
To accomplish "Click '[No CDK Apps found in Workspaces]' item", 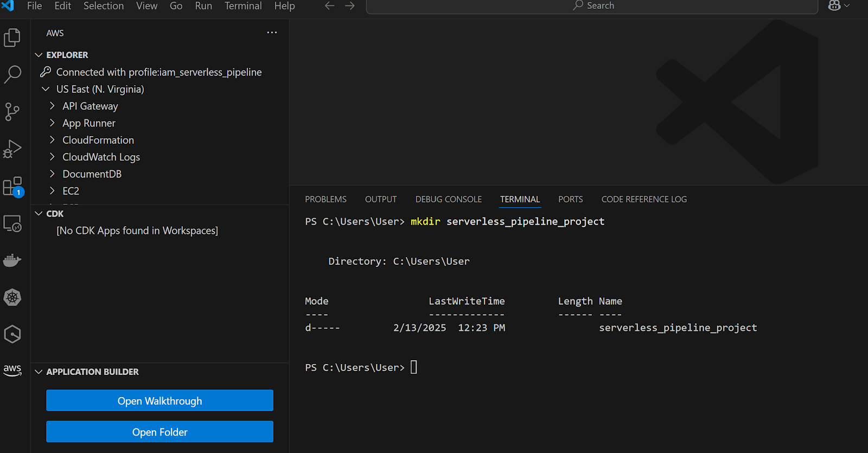I will [x=137, y=231].
